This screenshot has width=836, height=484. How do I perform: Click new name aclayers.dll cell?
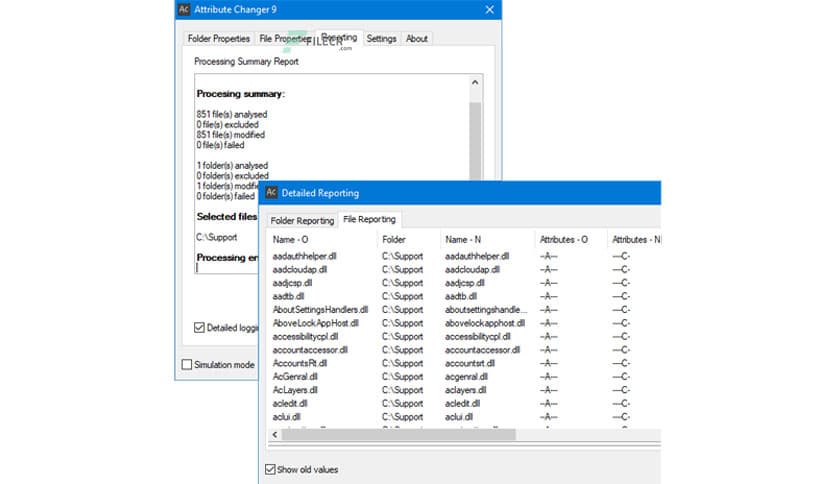click(465, 390)
